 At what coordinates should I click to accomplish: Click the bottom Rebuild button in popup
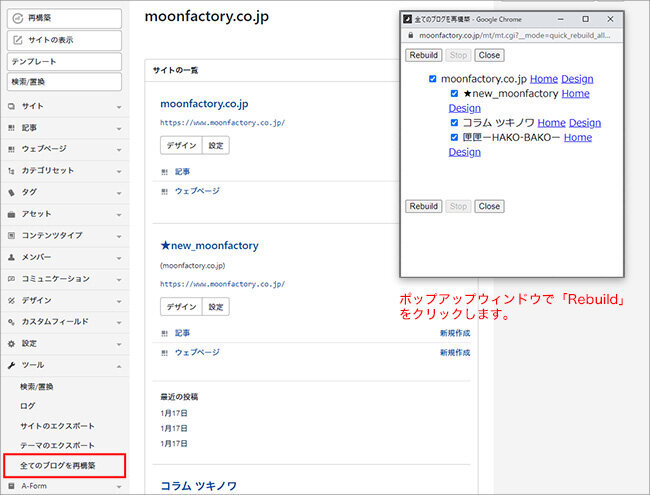coord(424,206)
